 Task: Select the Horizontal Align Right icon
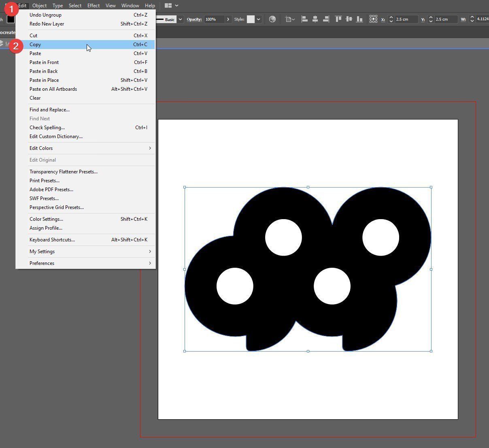click(325, 19)
